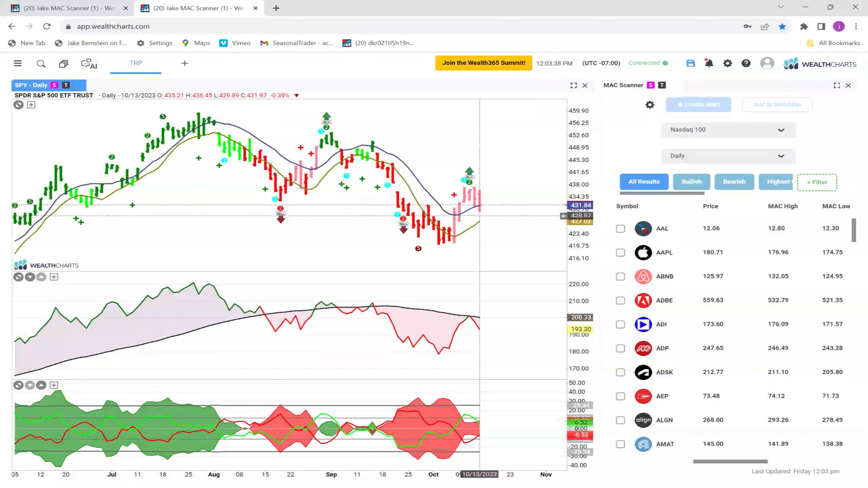Maximize the SPY chart panel
The width and height of the screenshot is (868, 488).
tap(574, 85)
